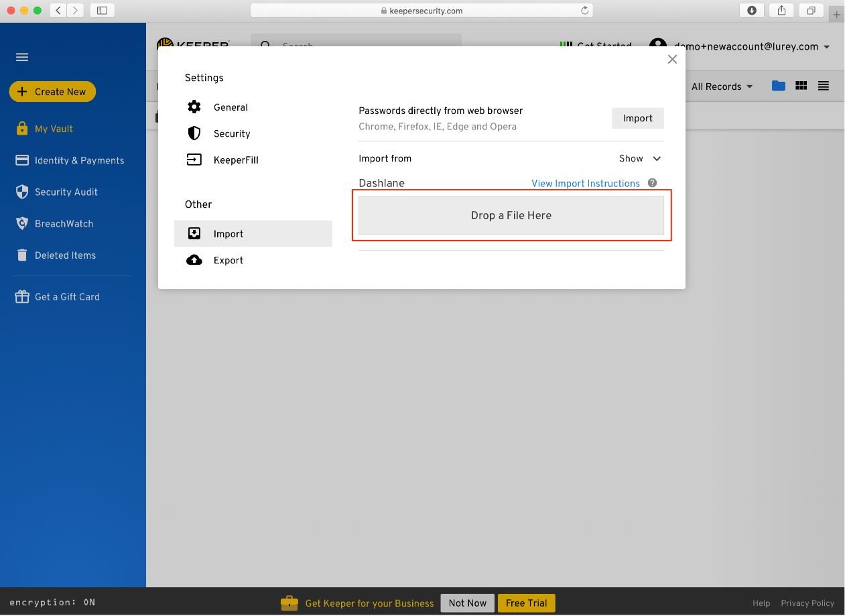Click the 'Dashlane' import source label
Viewport: 845px width, 616px height.
click(x=381, y=183)
